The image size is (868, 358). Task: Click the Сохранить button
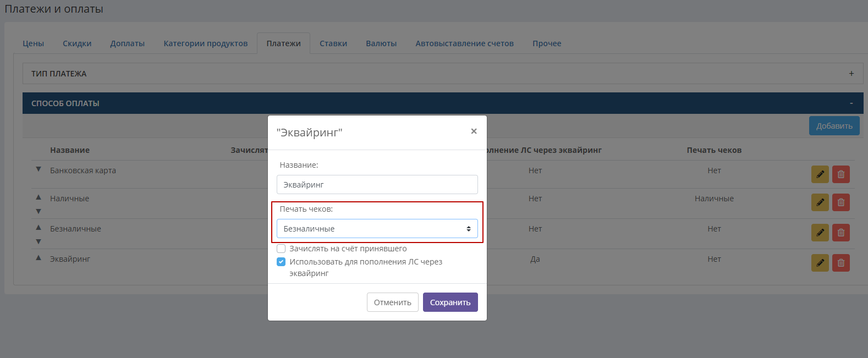(x=450, y=302)
